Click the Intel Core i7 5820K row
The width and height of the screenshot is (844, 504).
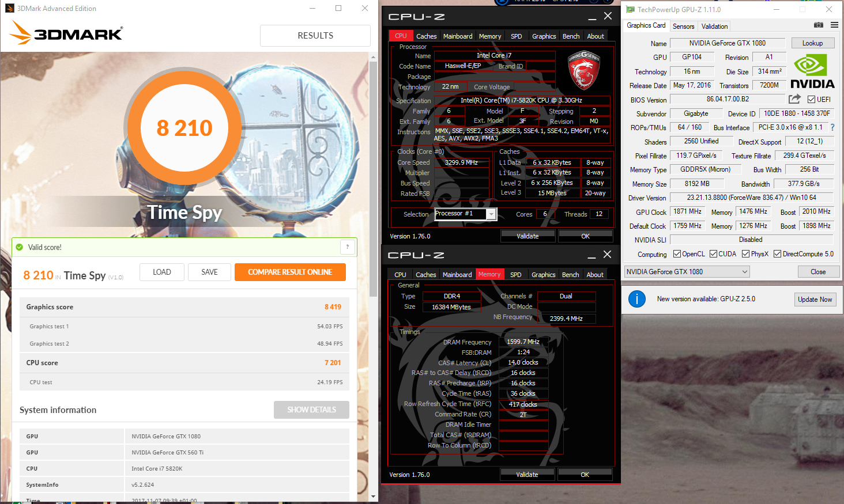184,468
